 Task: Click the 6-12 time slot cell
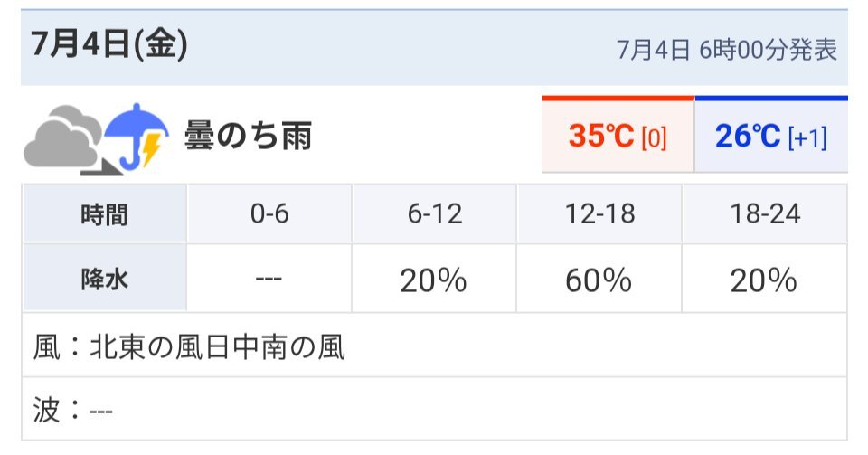435,213
